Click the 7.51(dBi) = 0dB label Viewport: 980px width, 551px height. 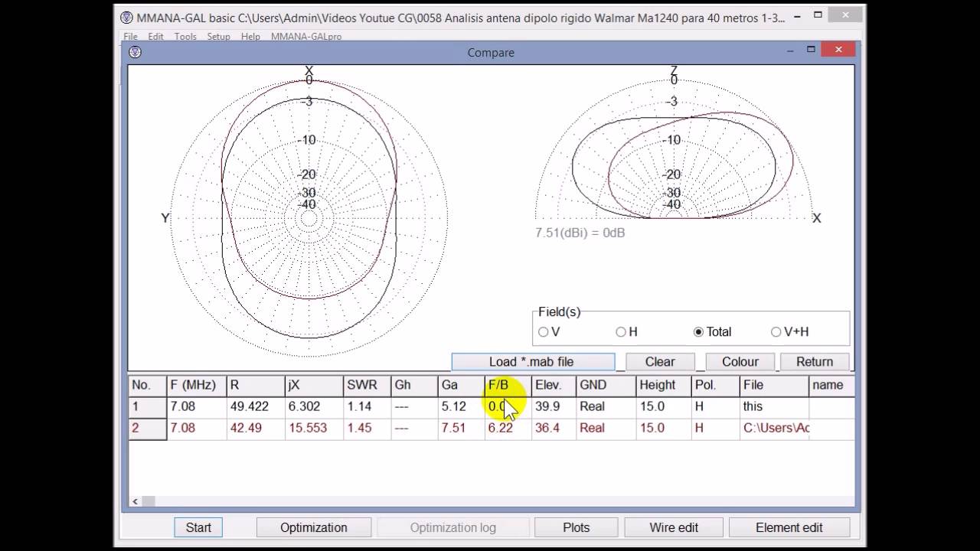580,233
